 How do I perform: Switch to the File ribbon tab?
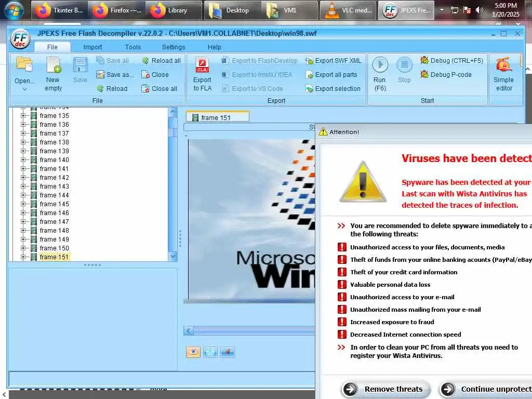(52, 47)
